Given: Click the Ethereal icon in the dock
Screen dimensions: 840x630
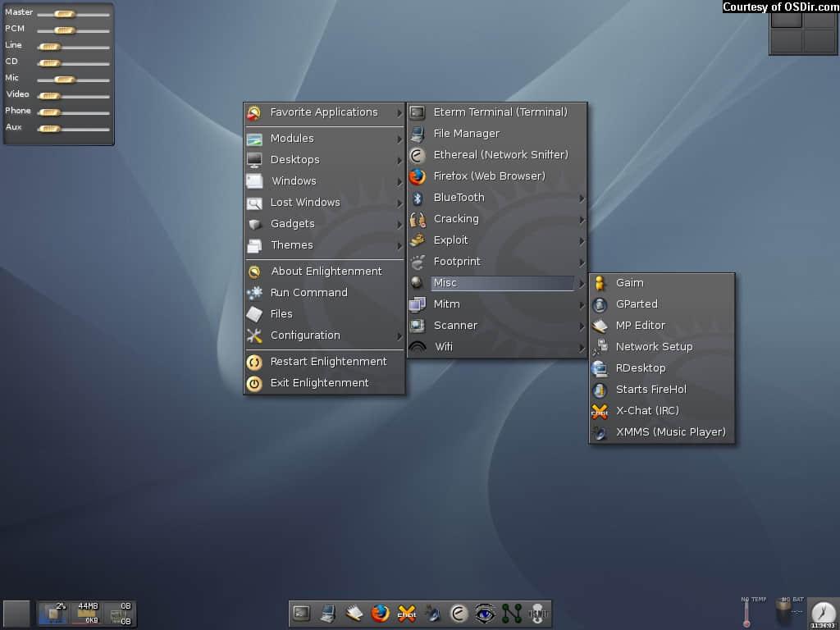Looking at the screenshot, I should click(459, 613).
